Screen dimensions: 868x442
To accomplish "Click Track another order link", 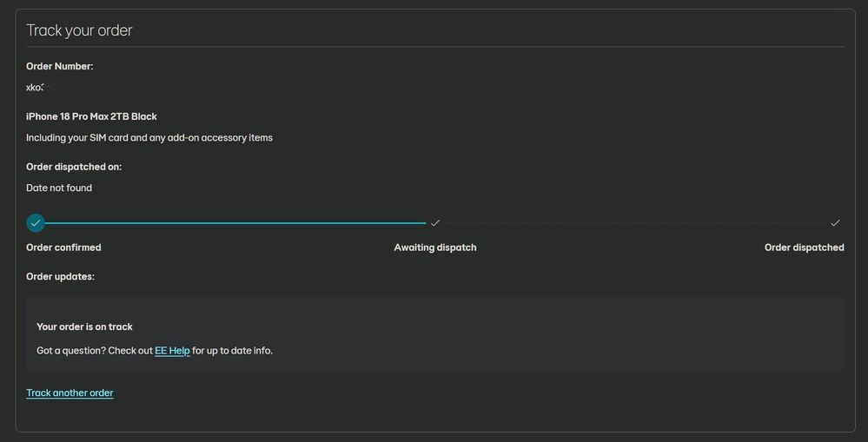I will coord(70,393).
